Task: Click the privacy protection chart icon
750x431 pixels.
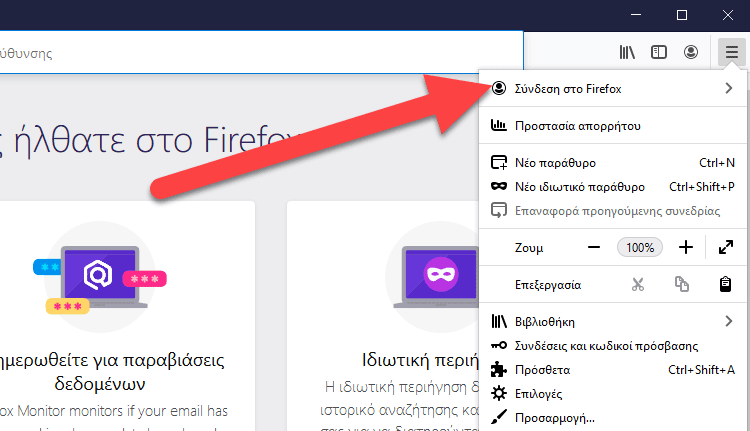Action: pyautogui.click(x=499, y=125)
